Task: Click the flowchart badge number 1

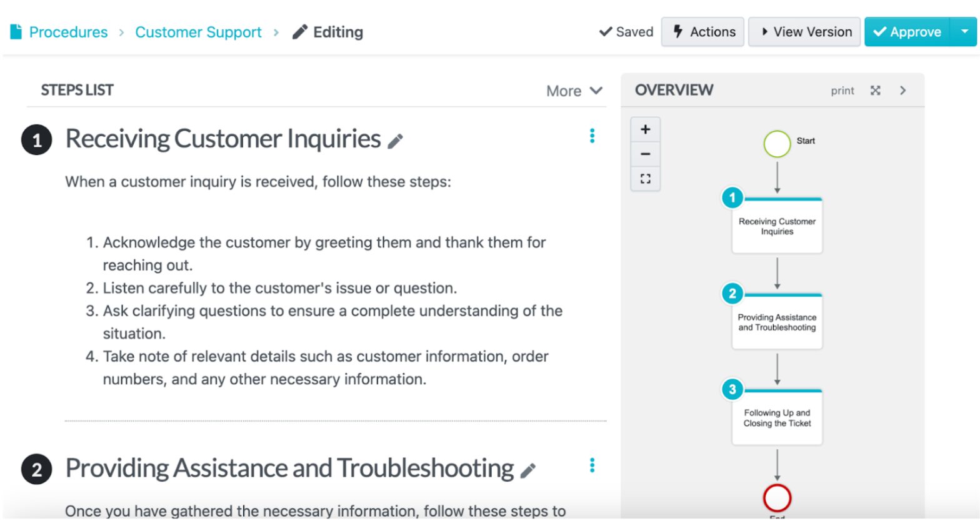Action: coord(732,197)
